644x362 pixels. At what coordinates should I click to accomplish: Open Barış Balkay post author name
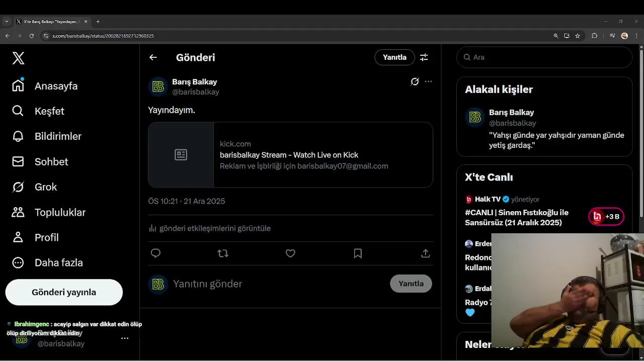[x=195, y=81]
